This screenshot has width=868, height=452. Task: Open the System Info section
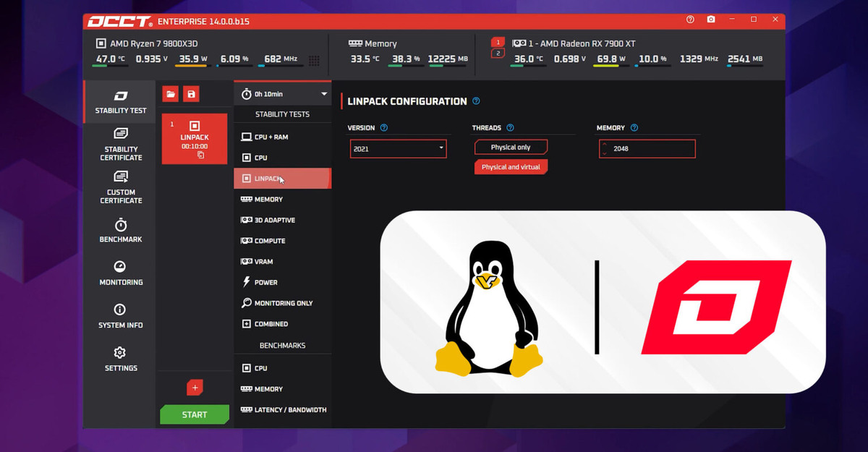[x=121, y=316]
